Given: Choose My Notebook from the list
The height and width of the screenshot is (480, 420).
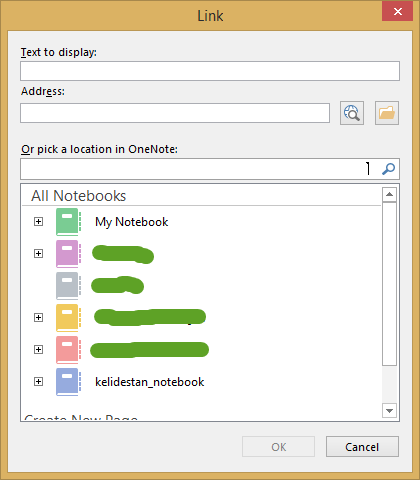Looking at the screenshot, I should tap(132, 222).
